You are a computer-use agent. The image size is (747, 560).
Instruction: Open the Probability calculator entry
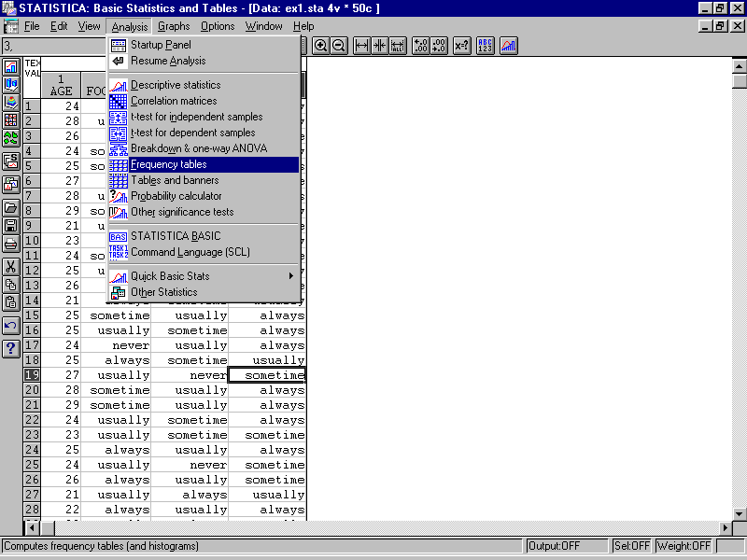(x=204, y=196)
